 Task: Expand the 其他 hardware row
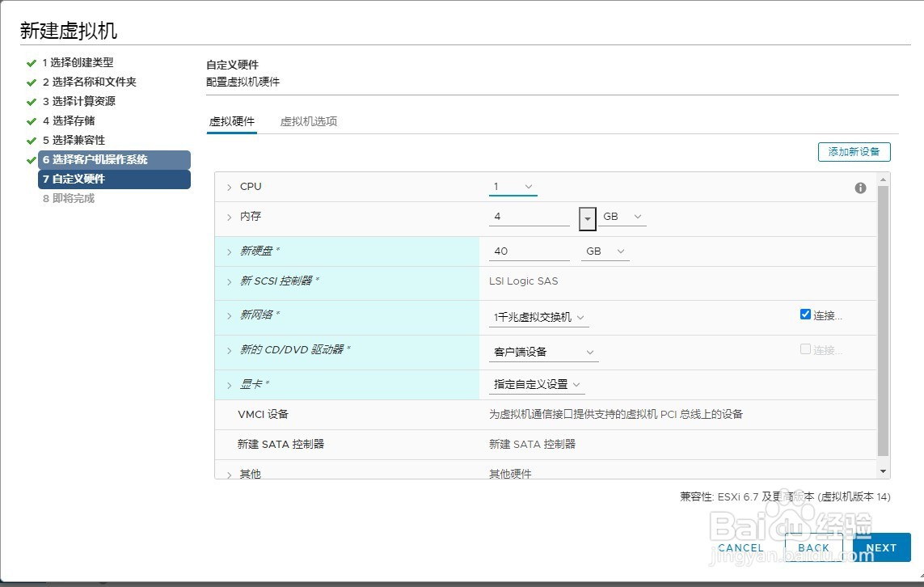[x=229, y=474]
